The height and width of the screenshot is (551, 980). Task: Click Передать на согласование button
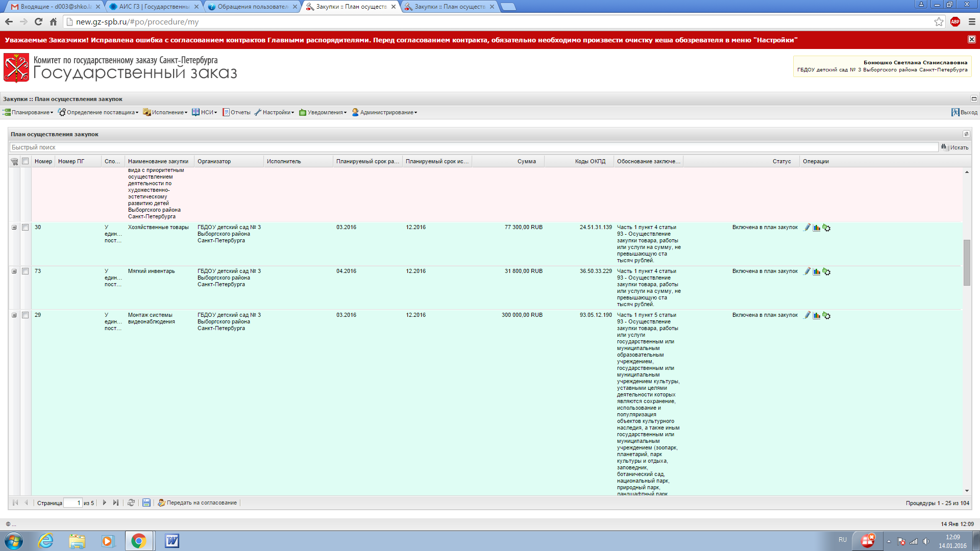point(198,503)
